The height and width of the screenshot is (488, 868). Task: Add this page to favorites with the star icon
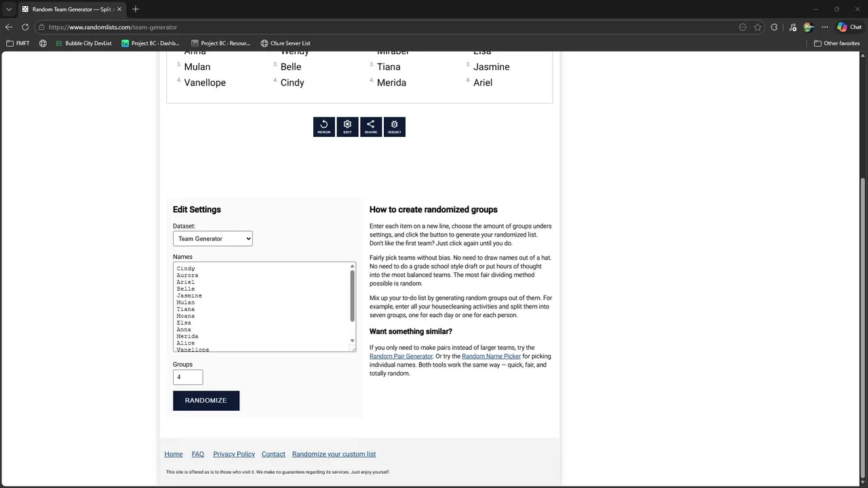pyautogui.click(x=757, y=27)
